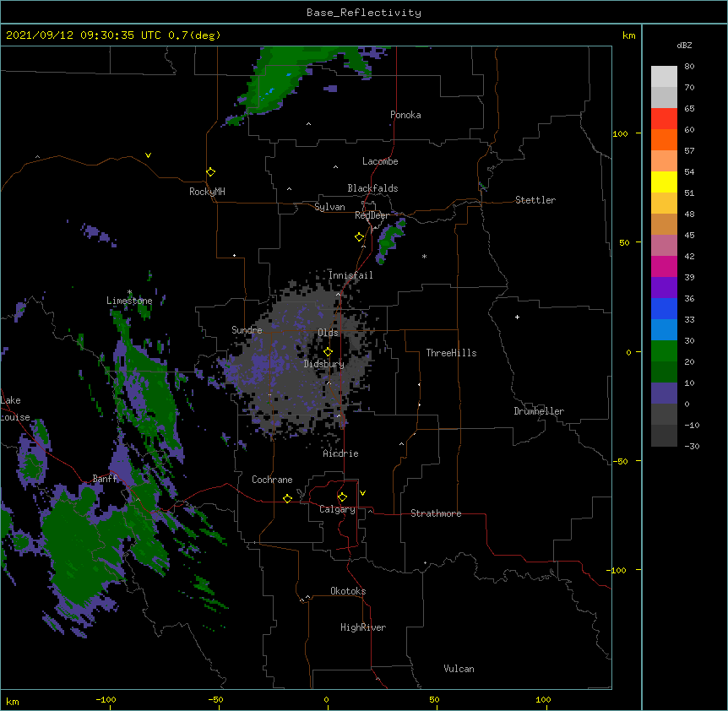Click the Blackfalds city label

tap(372, 188)
